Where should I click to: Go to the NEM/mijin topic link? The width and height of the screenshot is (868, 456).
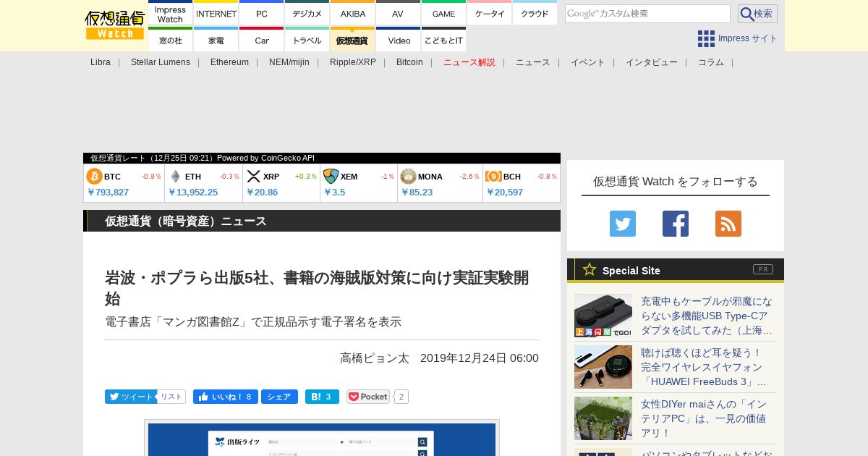pyautogui.click(x=289, y=62)
